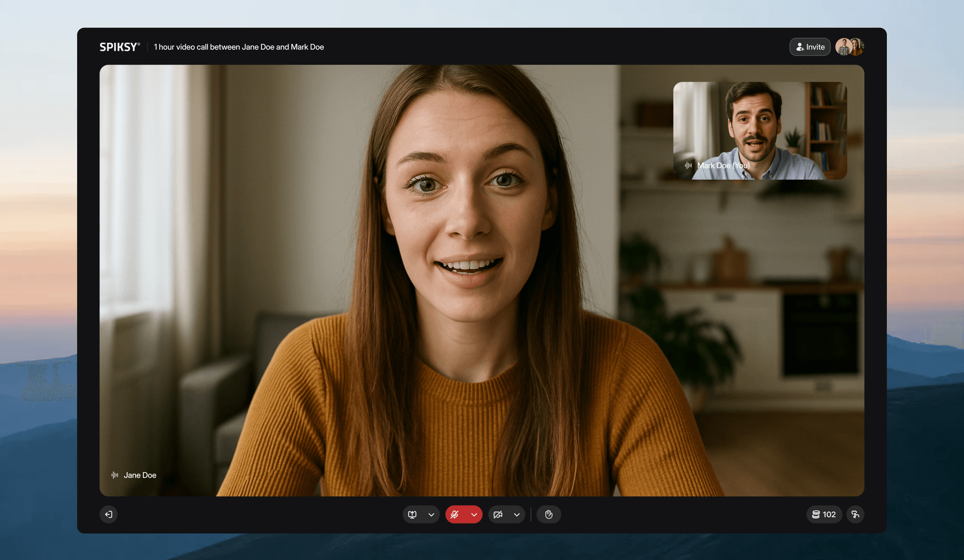Click the Invite button
The height and width of the screenshot is (560, 964).
pos(810,47)
